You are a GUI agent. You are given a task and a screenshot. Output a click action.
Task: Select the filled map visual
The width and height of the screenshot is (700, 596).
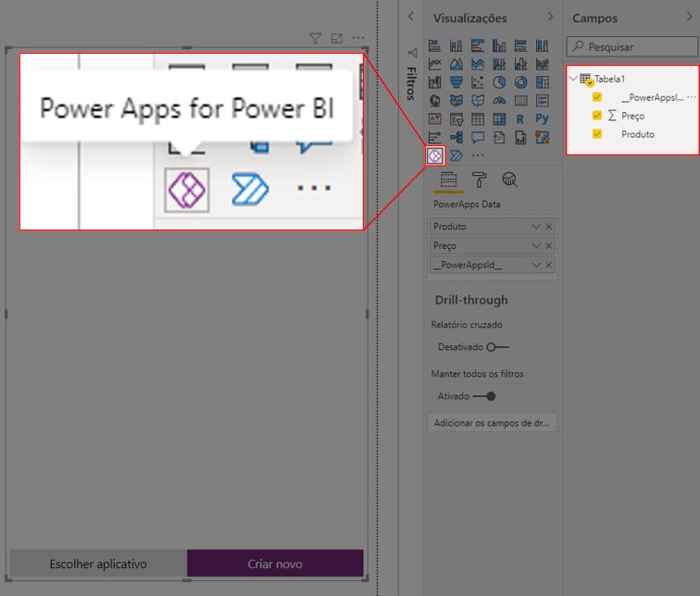pos(456,100)
